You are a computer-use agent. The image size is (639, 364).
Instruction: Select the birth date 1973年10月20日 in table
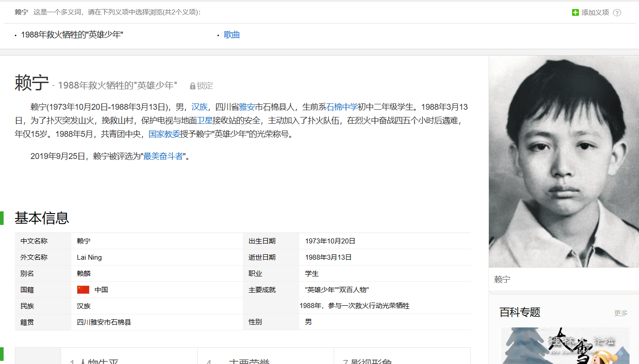[x=330, y=241]
